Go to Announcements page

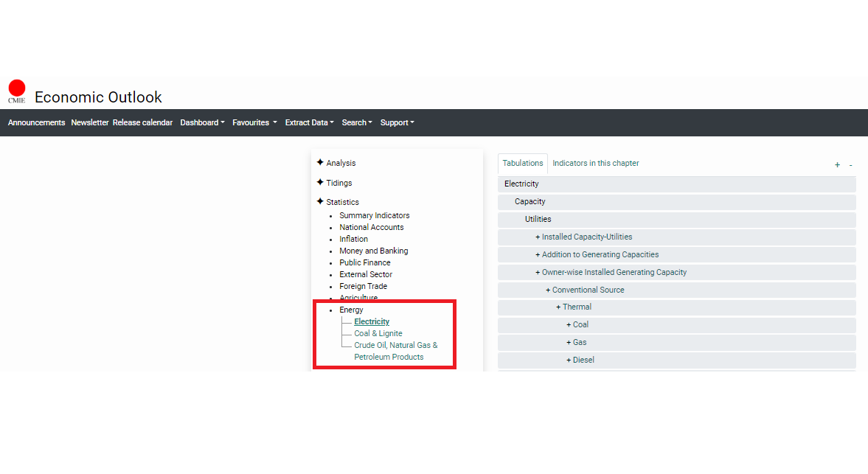[x=36, y=122]
